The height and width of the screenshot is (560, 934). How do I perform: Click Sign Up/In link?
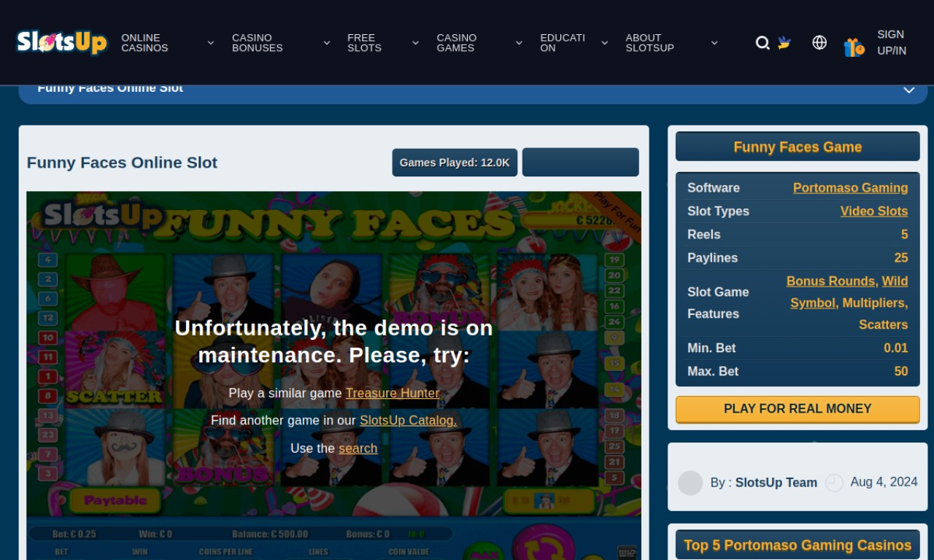(x=892, y=42)
